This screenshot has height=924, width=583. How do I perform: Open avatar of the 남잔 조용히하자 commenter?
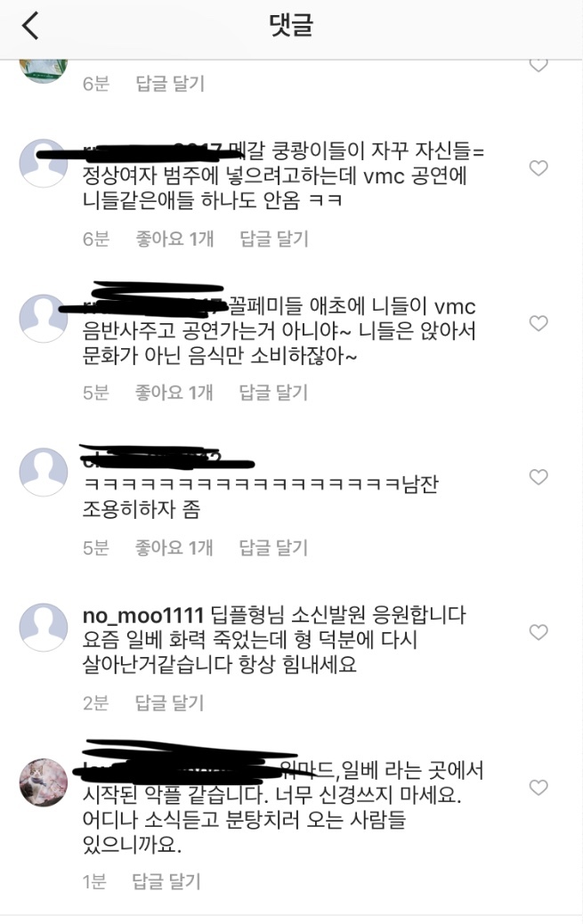coord(44,472)
